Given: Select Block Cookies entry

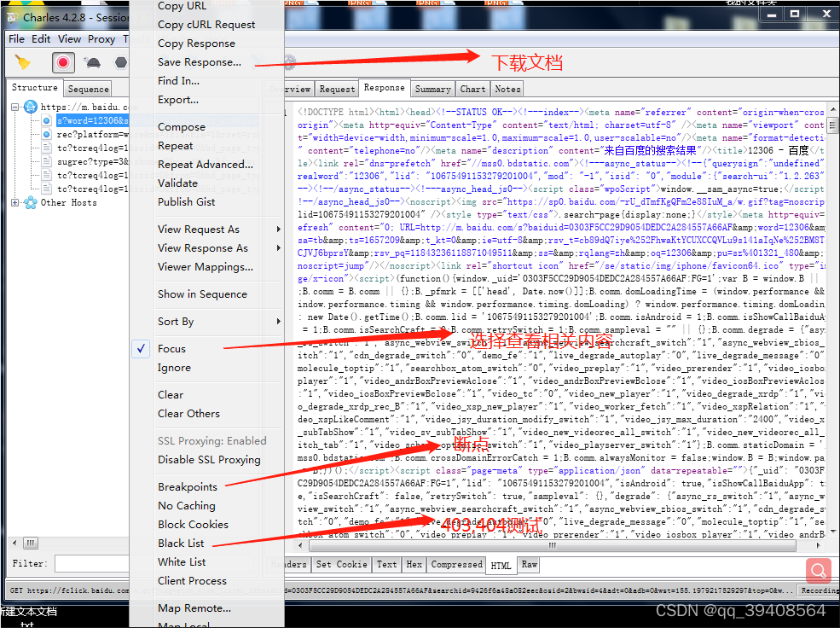Looking at the screenshot, I should pos(193,525).
